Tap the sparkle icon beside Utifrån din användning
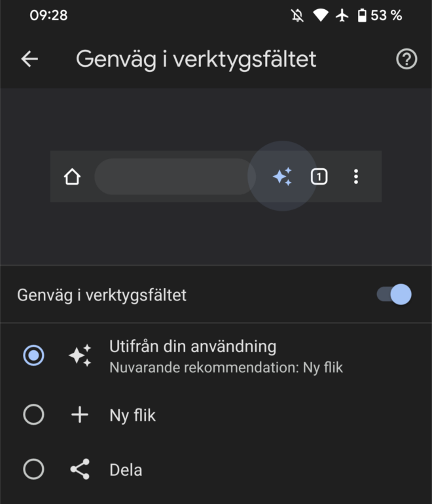 click(80, 356)
